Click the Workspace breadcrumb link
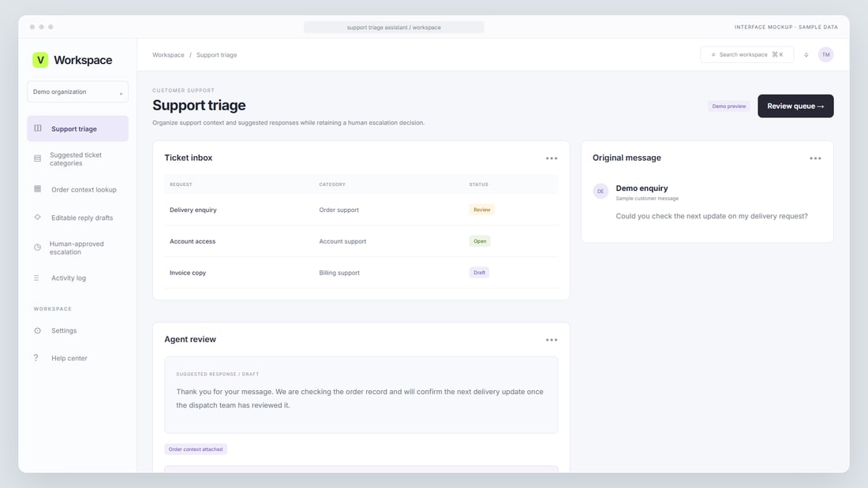 pyautogui.click(x=168, y=54)
